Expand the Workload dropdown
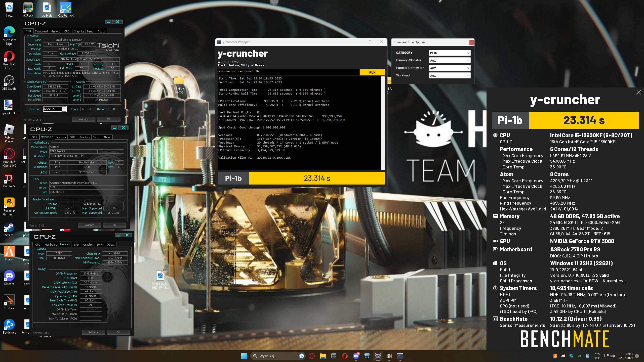644x362 pixels. [450, 75]
